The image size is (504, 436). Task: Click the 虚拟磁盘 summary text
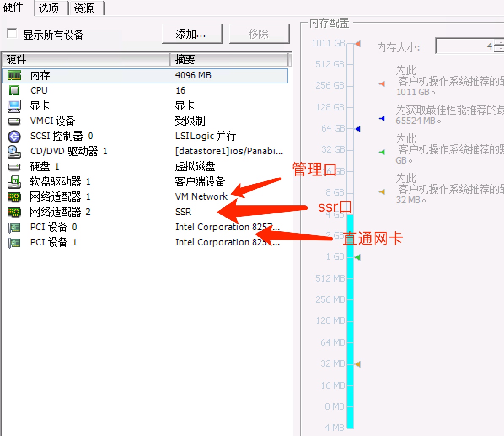pyautogui.click(x=195, y=167)
